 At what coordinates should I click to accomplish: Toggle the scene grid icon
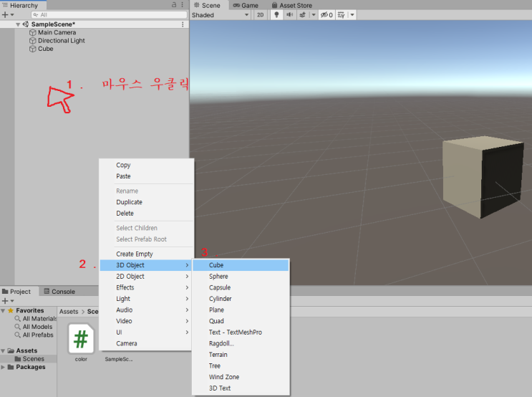[x=342, y=15]
